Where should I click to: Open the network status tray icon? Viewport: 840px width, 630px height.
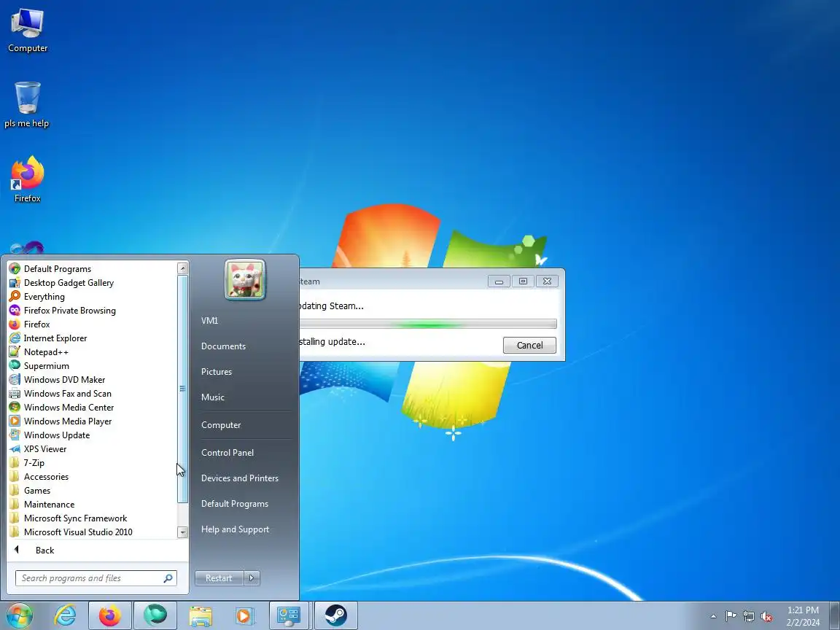tap(749, 617)
